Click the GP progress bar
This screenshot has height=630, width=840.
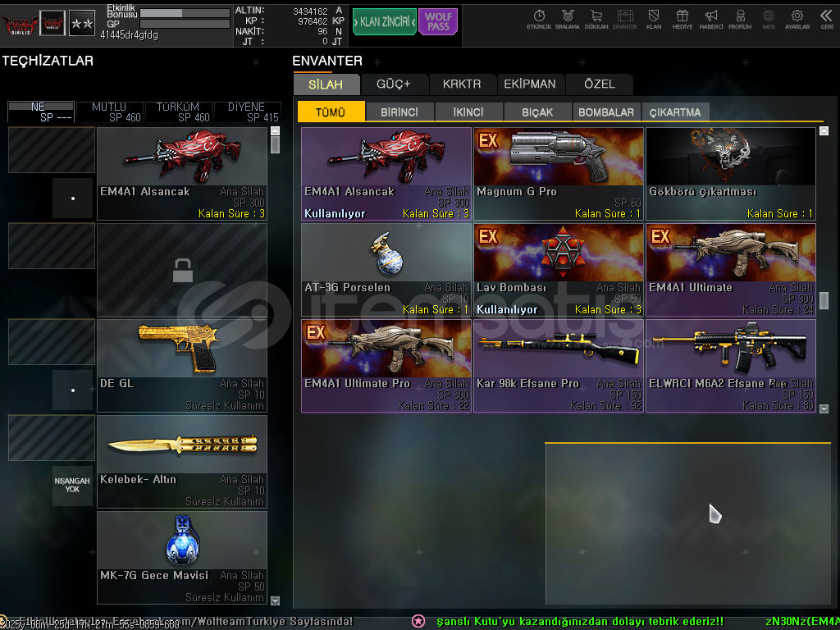point(185,24)
